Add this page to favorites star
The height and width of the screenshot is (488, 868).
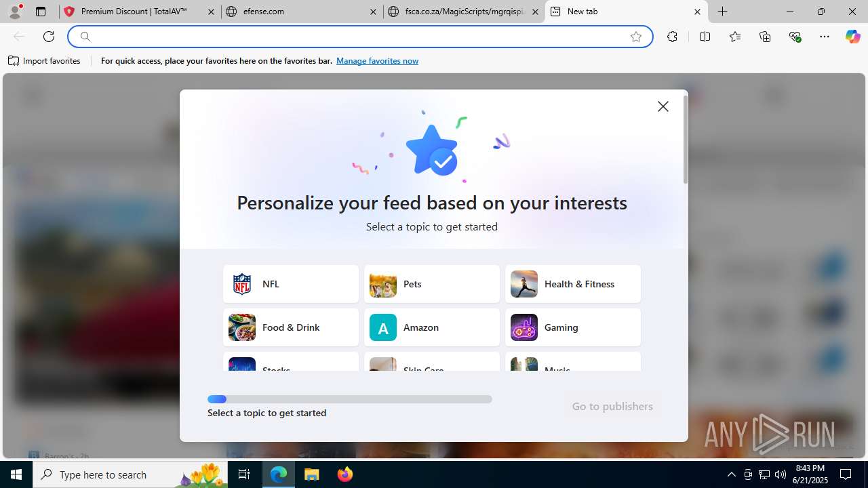pos(636,37)
